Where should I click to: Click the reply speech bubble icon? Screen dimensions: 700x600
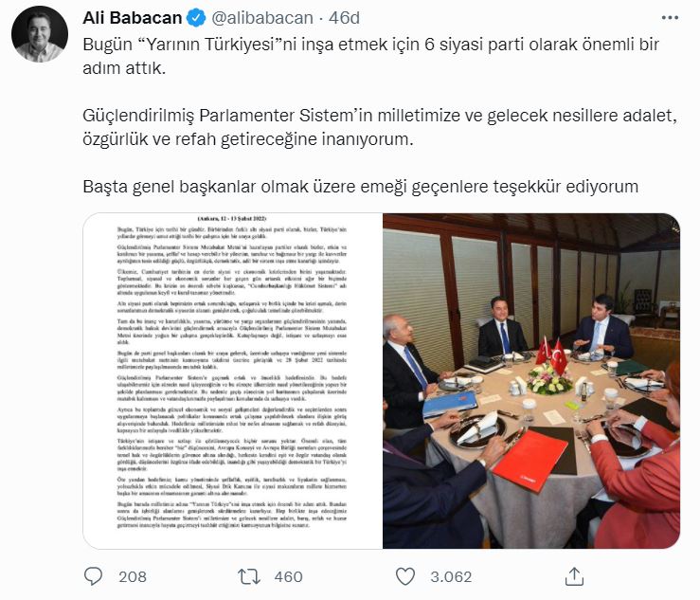pyautogui.click(x=93, y=576)
